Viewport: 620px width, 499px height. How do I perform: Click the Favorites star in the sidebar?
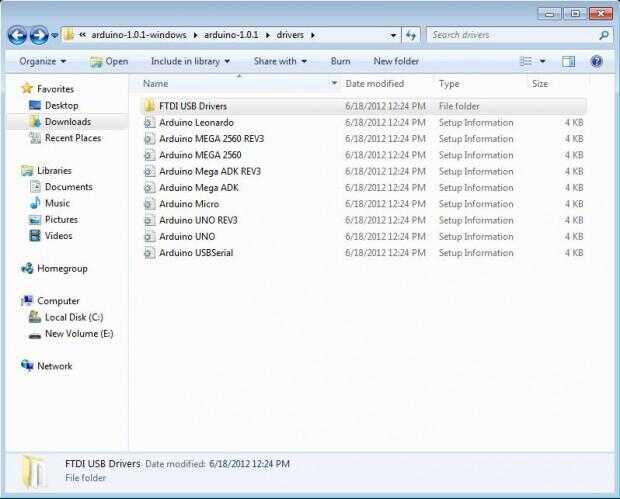click(26, 88)
